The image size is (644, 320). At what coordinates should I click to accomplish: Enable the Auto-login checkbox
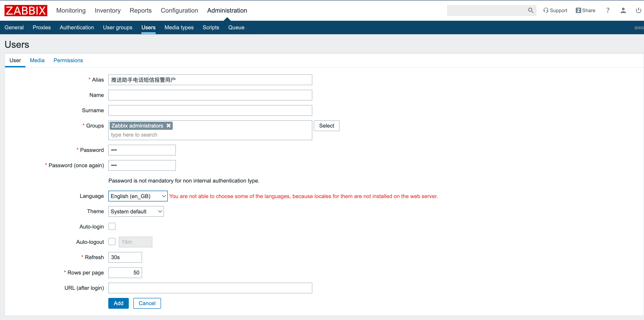click(x=112, y=226)
